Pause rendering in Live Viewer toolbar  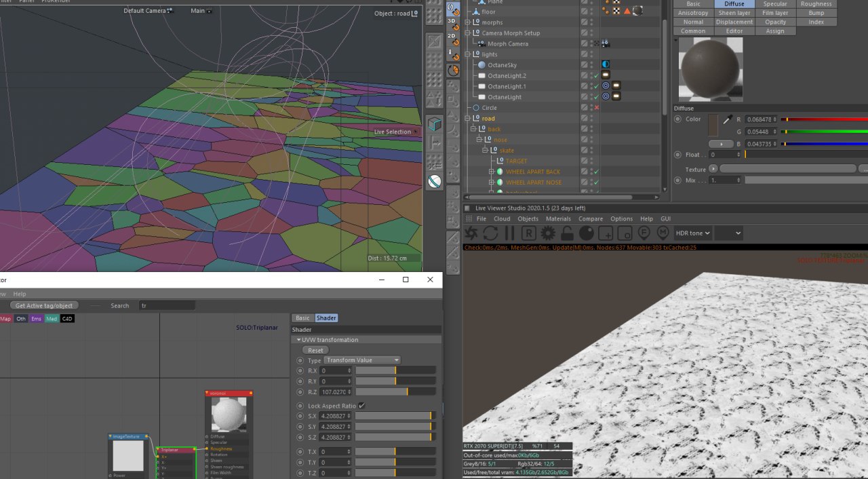(509, 233)
